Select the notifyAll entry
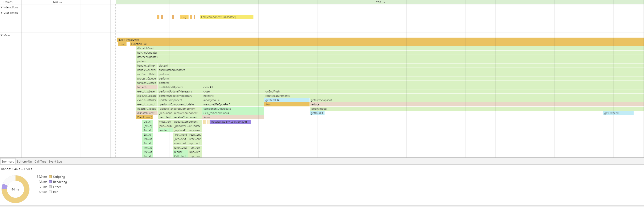 233,96
